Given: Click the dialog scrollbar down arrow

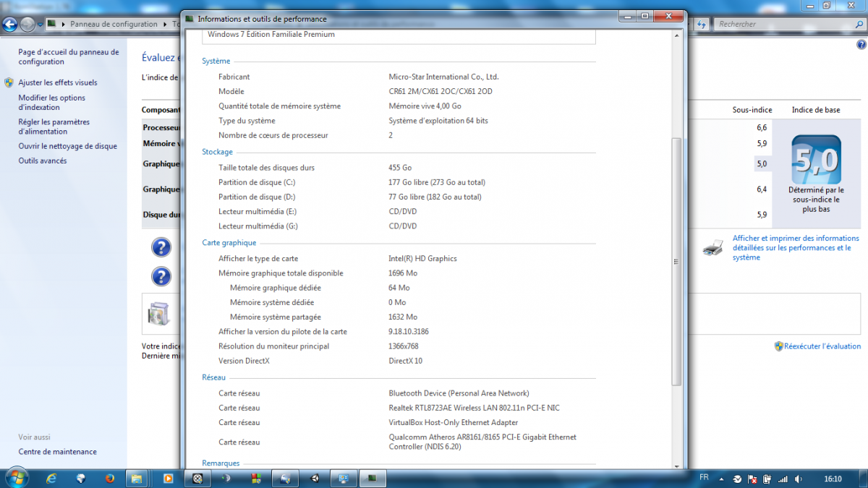Looking at the screenshot, I should tap(677, 465).
